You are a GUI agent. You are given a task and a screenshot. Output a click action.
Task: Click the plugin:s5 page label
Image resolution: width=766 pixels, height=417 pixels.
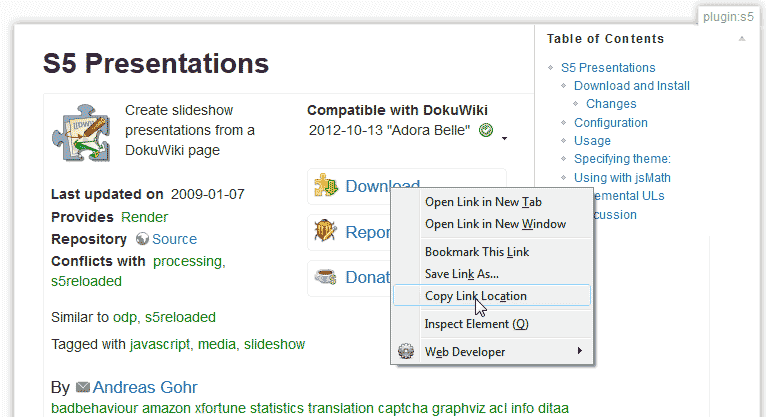[726, 16]
